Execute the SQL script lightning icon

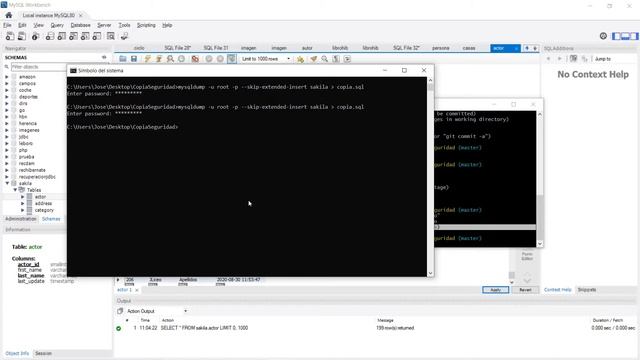[147, 59]
